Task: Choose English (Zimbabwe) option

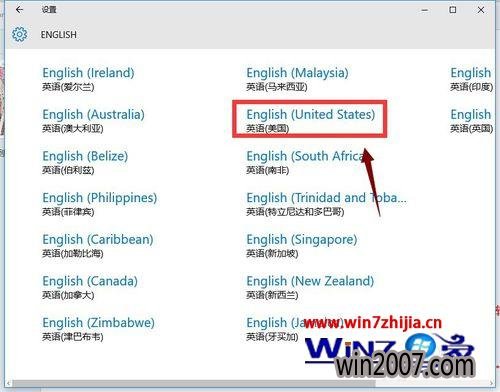Action: tap(98, 329)
